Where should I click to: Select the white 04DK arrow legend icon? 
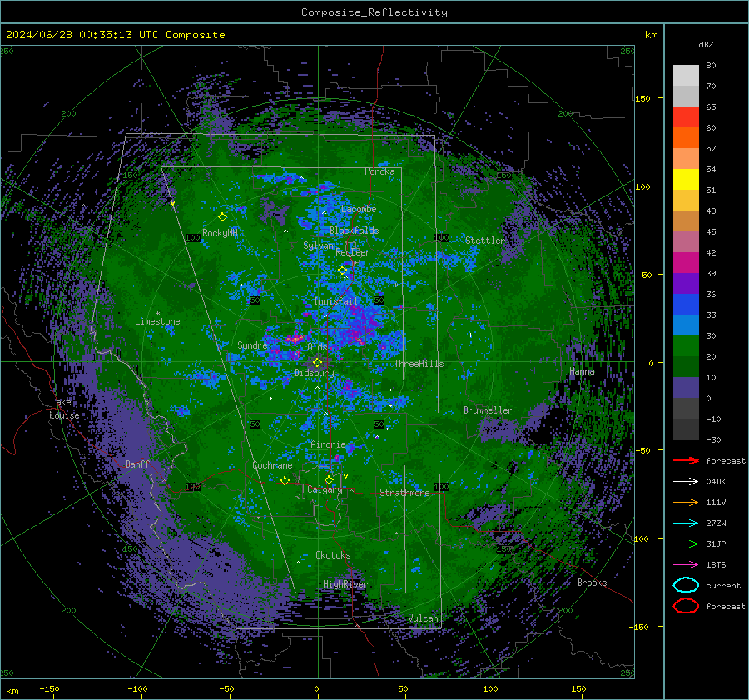coord(686,481)
